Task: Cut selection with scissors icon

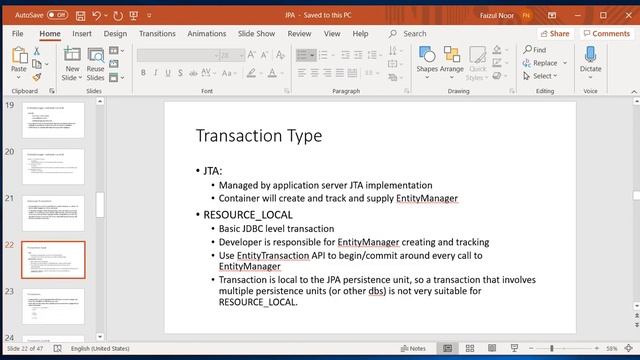Action: click(x=36, y=51)
